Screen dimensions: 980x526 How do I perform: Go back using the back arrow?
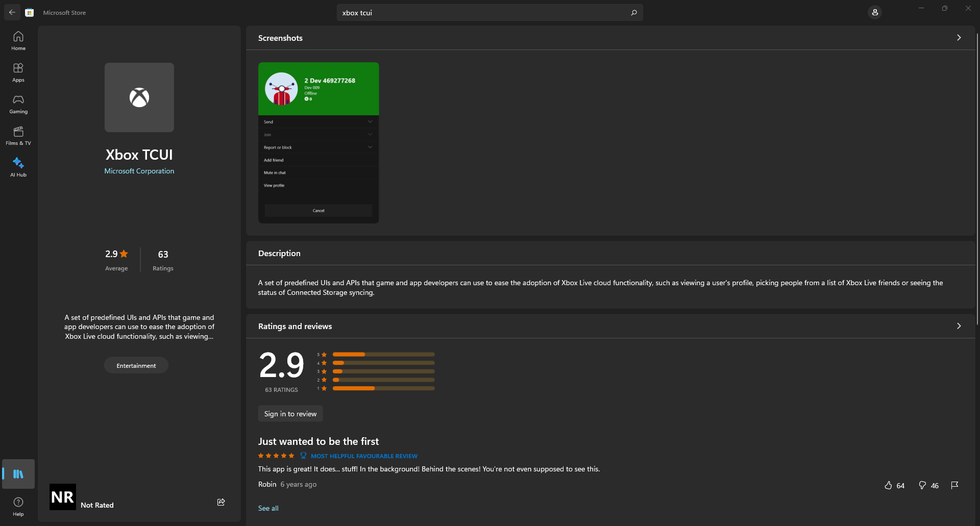tap(12, 12)
